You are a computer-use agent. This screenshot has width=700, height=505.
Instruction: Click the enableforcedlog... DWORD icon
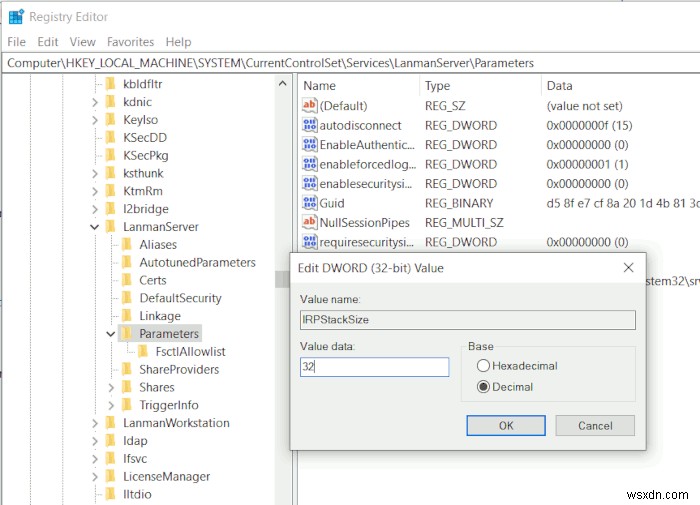coord(309,164)
